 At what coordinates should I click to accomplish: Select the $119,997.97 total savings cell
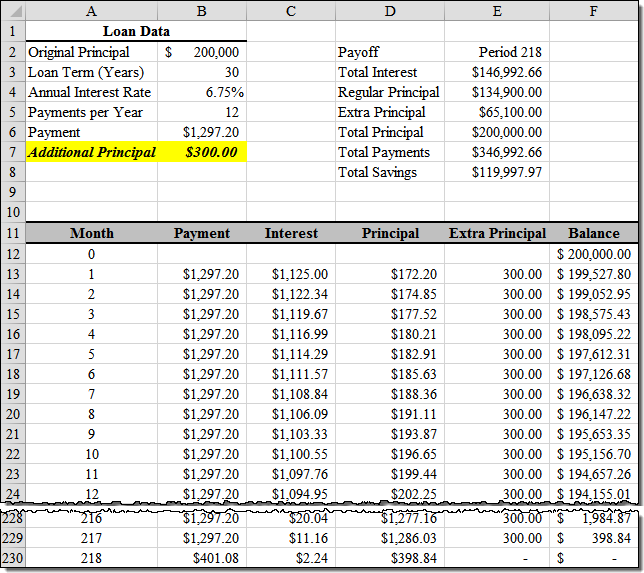pos(497,172)
